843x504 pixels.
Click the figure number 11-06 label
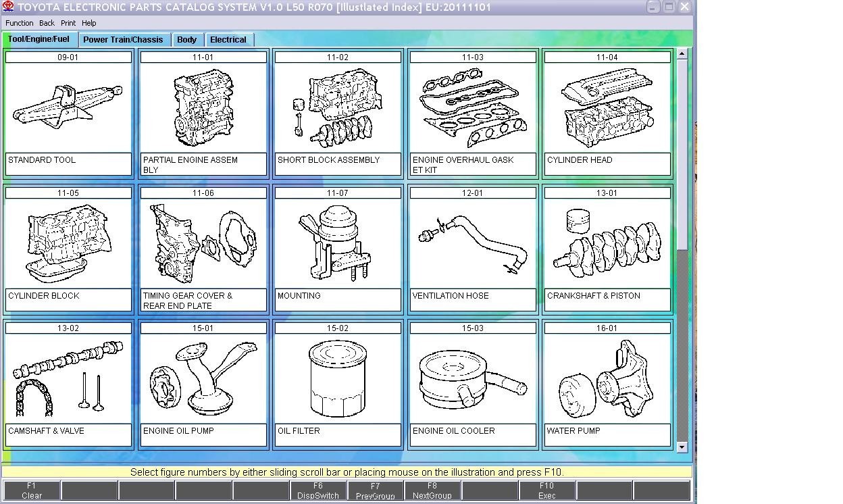click(203, 193)
